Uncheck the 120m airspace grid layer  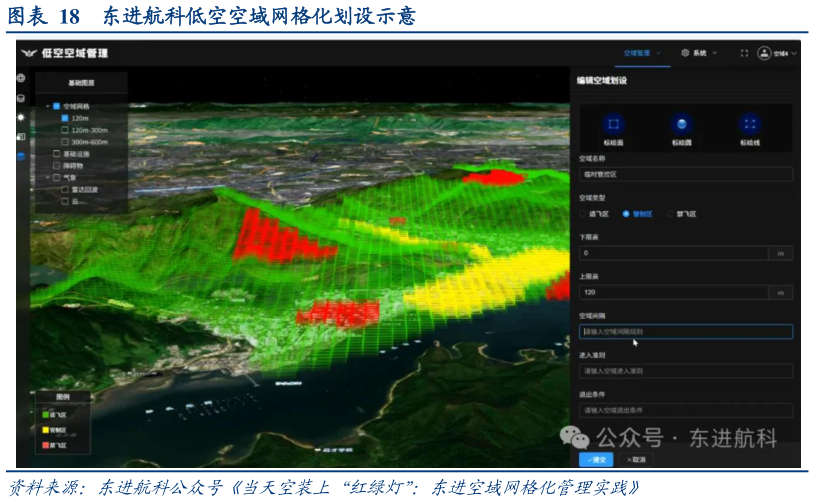point(66,117)
